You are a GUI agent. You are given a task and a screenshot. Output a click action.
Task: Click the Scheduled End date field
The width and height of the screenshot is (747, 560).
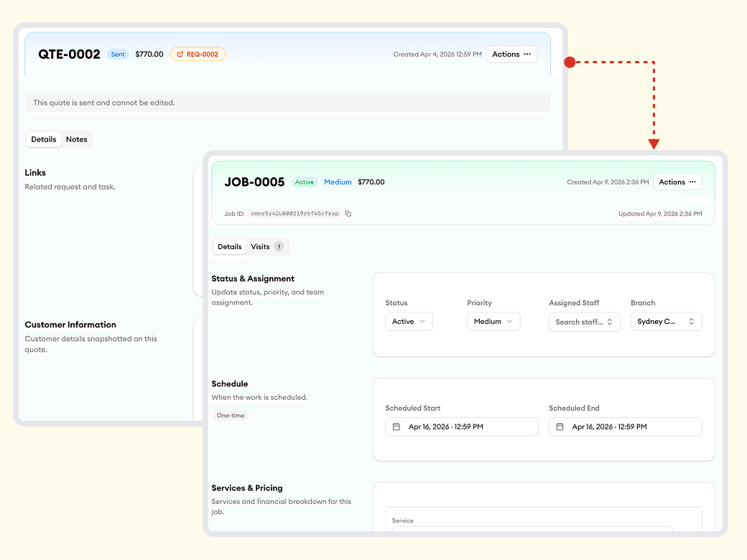pyautogui.click(x=625, y=426)
